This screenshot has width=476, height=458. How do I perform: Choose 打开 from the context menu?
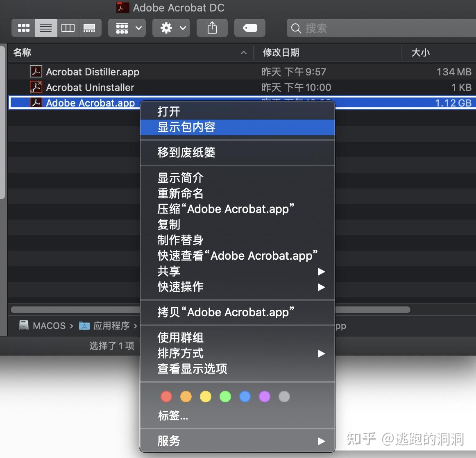tap(238, 112)
